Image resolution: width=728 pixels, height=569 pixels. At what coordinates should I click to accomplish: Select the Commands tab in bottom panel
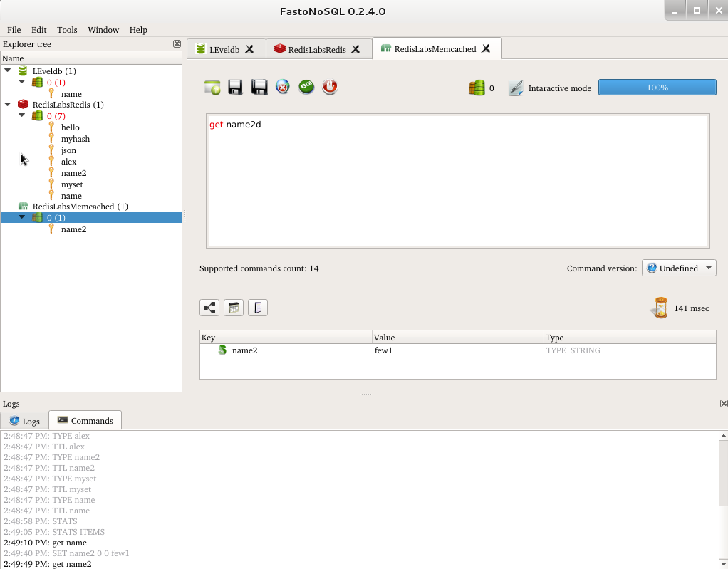coord(85,420)
